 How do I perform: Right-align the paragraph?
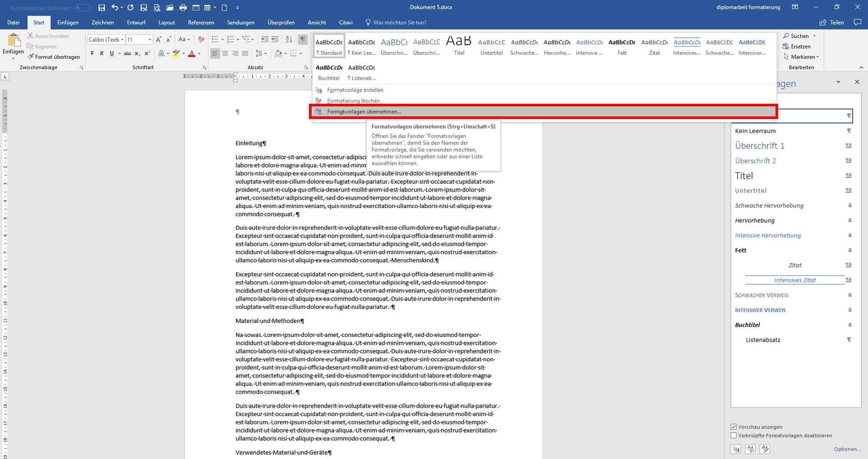pos(235,53)
